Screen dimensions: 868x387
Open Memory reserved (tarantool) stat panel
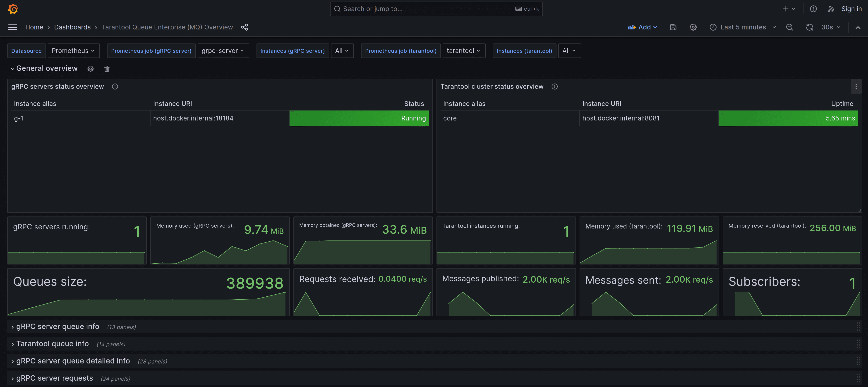(x=792, y=240)
